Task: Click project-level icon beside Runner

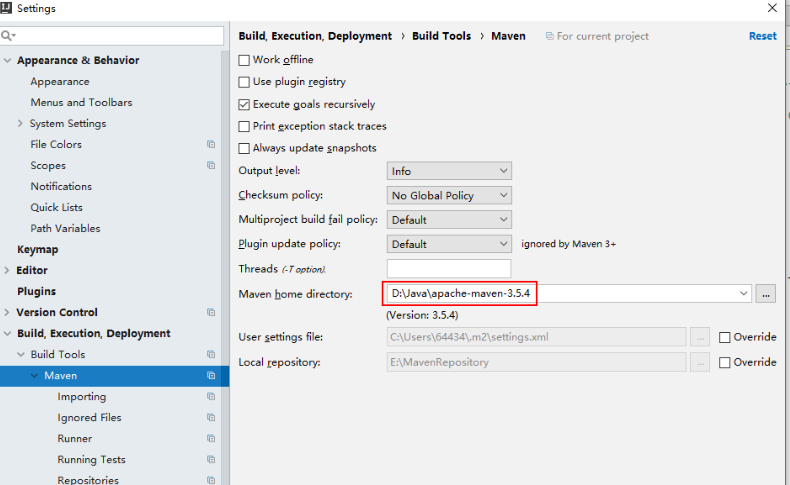Action: coord(211,439)
